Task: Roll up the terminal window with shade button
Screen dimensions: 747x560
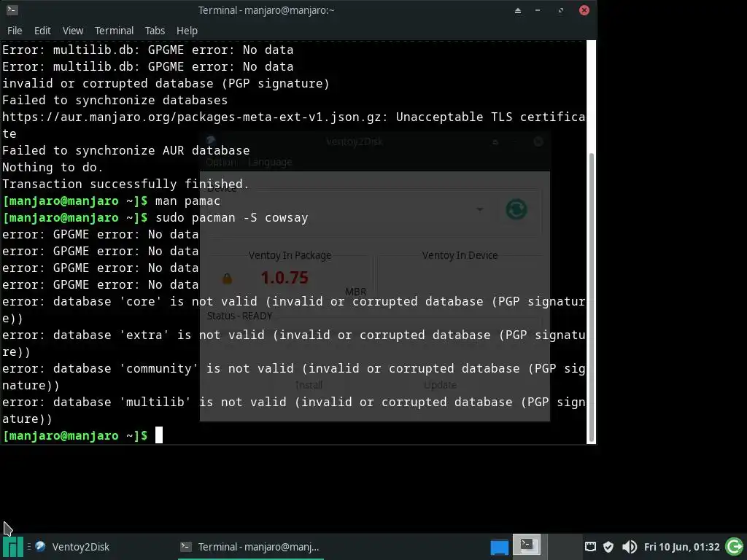Action: pyautogui.click(x=517, y=10)
